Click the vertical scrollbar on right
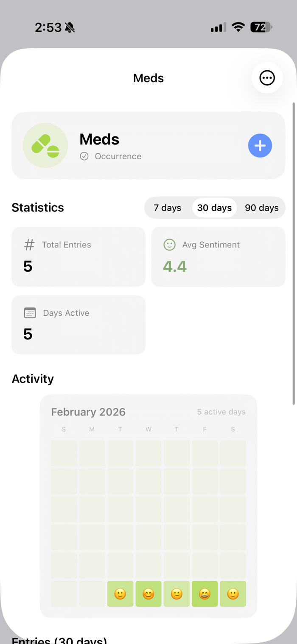The image size is (297, 644). [293, 253]
